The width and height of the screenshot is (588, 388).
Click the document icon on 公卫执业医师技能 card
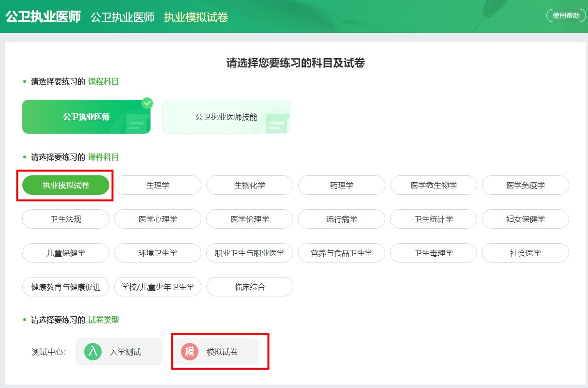[x=277, y=124]
